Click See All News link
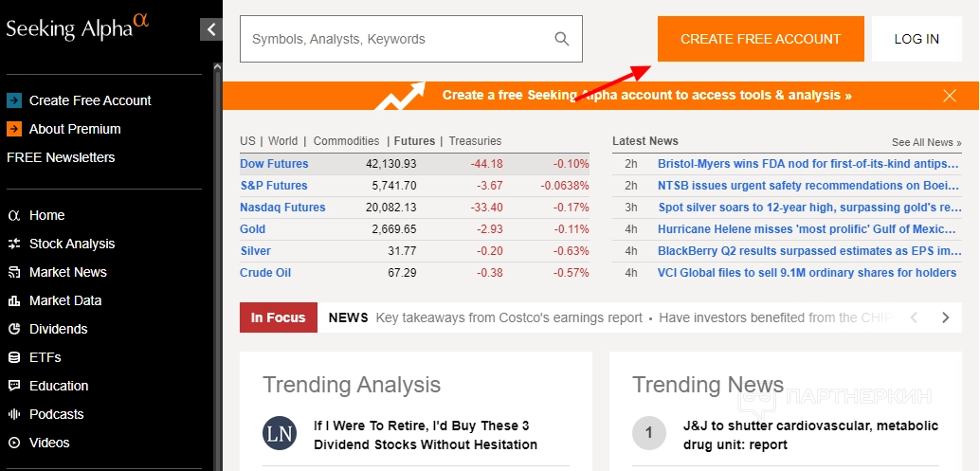Image resolution: width=980 pixels, height=471 pixels. coord(927,142)
